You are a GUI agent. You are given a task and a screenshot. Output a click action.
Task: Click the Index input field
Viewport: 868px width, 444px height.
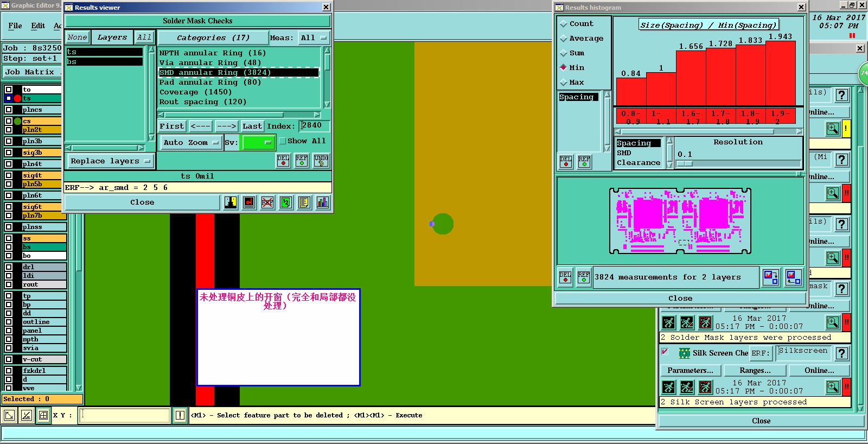tap(314, 126)
